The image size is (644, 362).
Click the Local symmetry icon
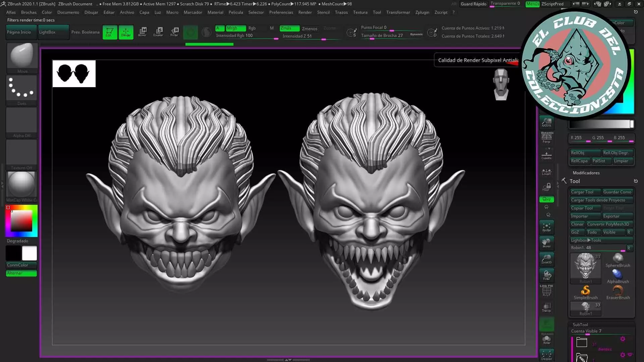click(546, 172)
